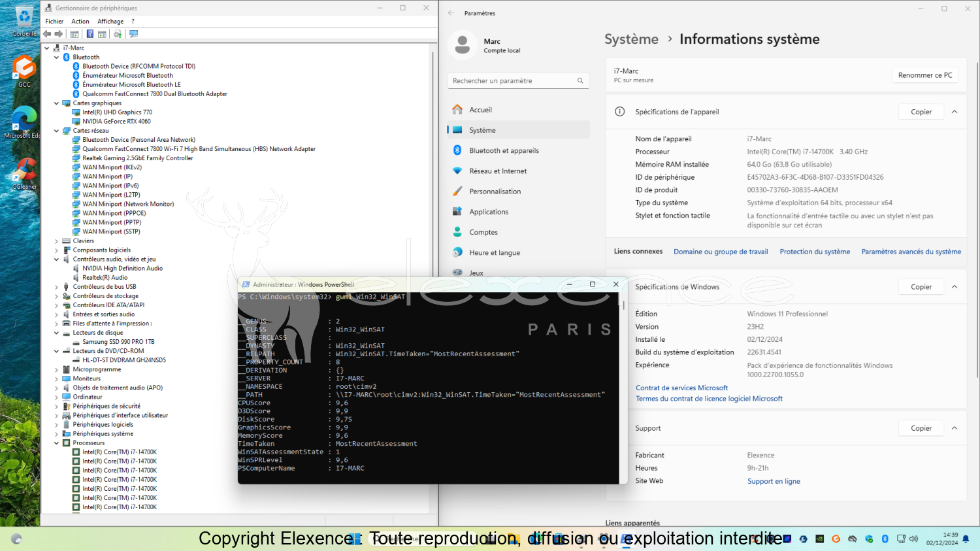Image resolution: width=980 pixels, height=551 pixels.
Task: Open the blue Help icon in Device Manager toolbar
Action: click(90, 34)
